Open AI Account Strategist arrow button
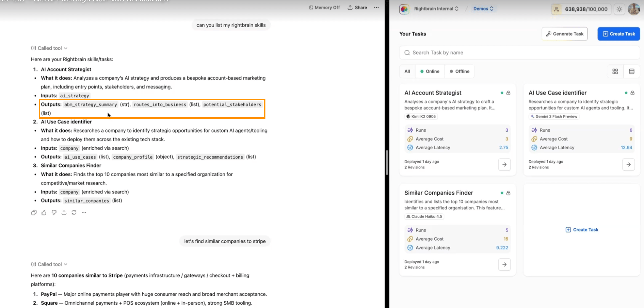The height and width of the screenshot is (308, 644). point(504,164)
